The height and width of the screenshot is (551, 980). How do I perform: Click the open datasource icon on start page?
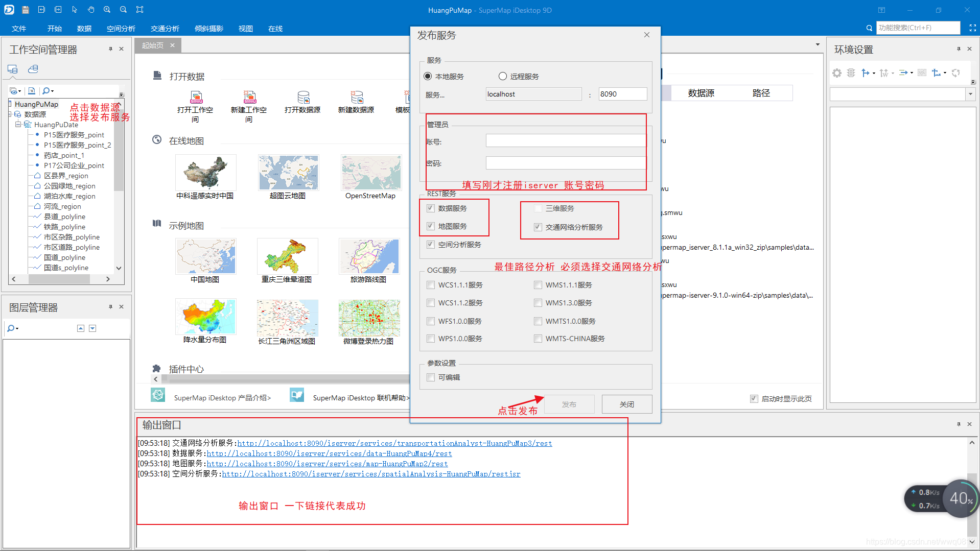tap(304, 97)
